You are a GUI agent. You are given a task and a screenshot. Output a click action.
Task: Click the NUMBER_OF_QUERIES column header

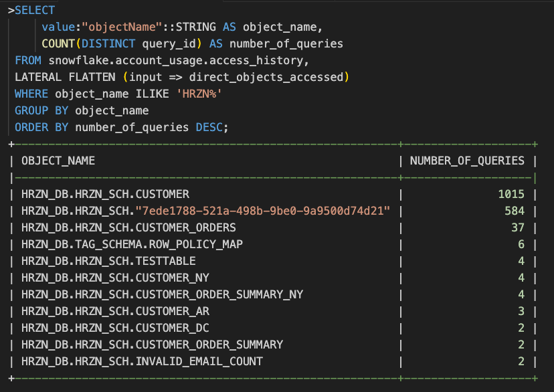[x=467, y=161]
